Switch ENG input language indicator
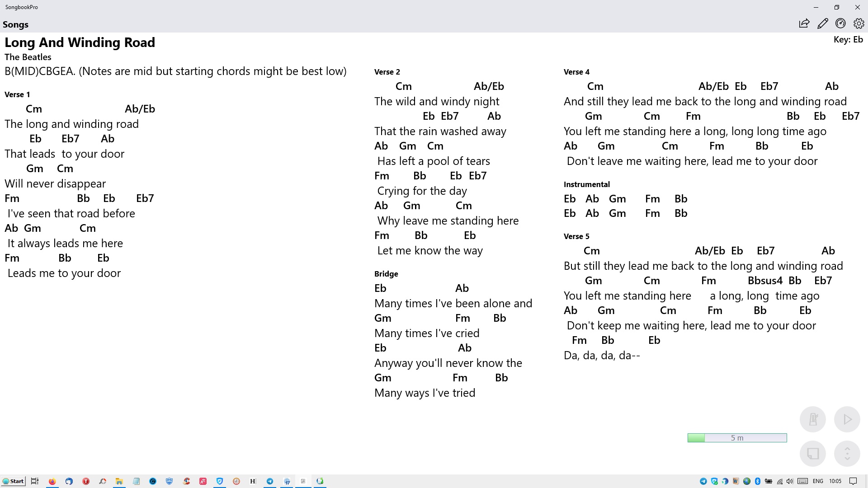Image resolution: width=868 pixels, height=488 pixels. pyautogui.click(x=818, y=481)
